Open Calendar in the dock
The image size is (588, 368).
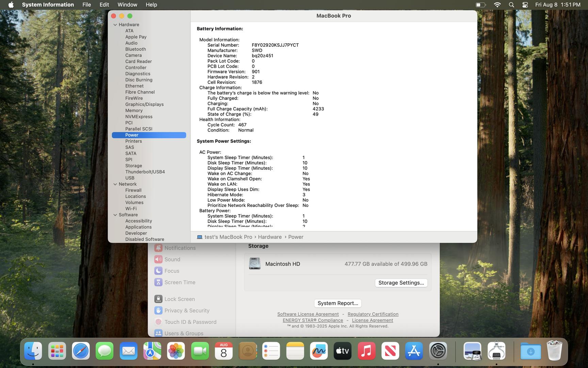coord(224,351)
